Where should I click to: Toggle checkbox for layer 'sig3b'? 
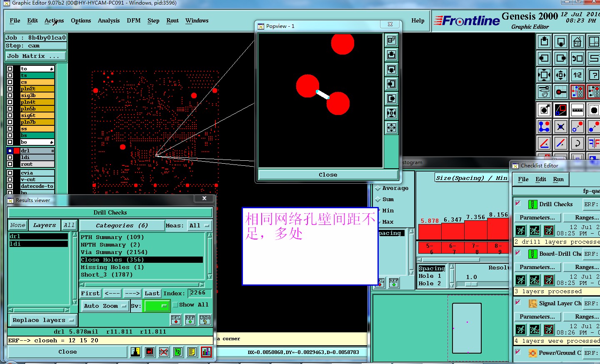click(x=10, y=95)
